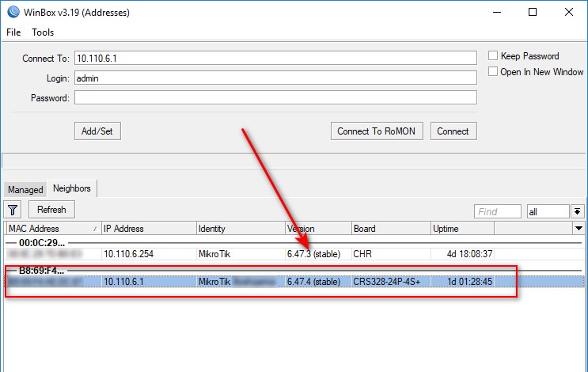Collapse the B8:69:F4... MAC group

click(41, 271)
